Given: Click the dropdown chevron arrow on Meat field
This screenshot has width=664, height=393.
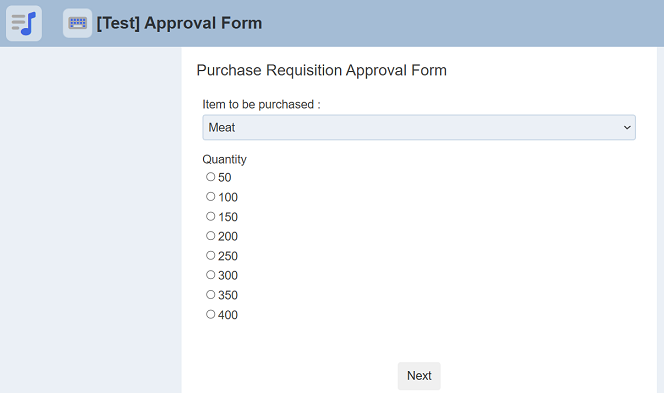Looking at the screenshot, I should click(x=627, y=127).
